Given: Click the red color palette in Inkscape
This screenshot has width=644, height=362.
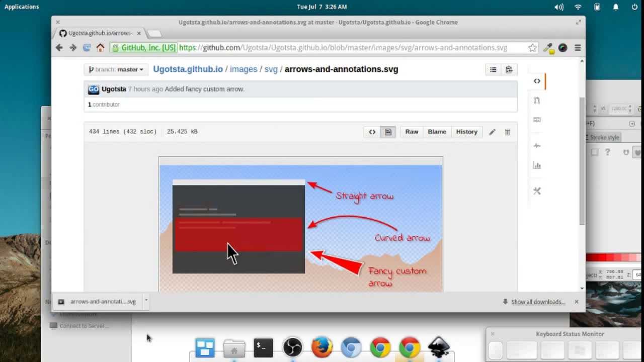Looking at the screenshot, I should click(614, 258).
